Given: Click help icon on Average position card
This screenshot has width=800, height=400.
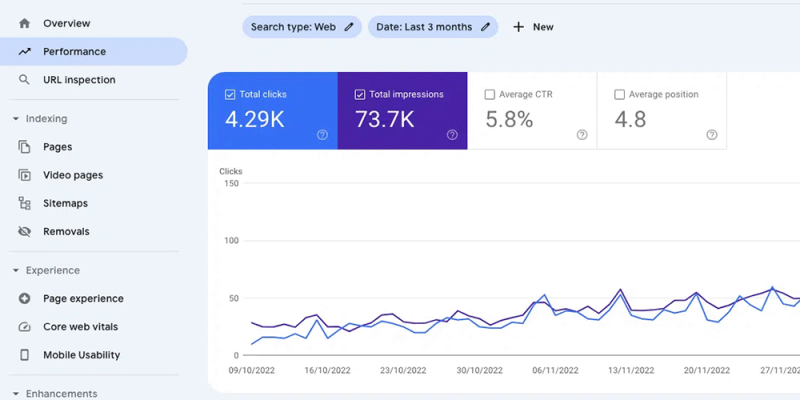Looking at the screenshot, I should click(x=712, y=135).
